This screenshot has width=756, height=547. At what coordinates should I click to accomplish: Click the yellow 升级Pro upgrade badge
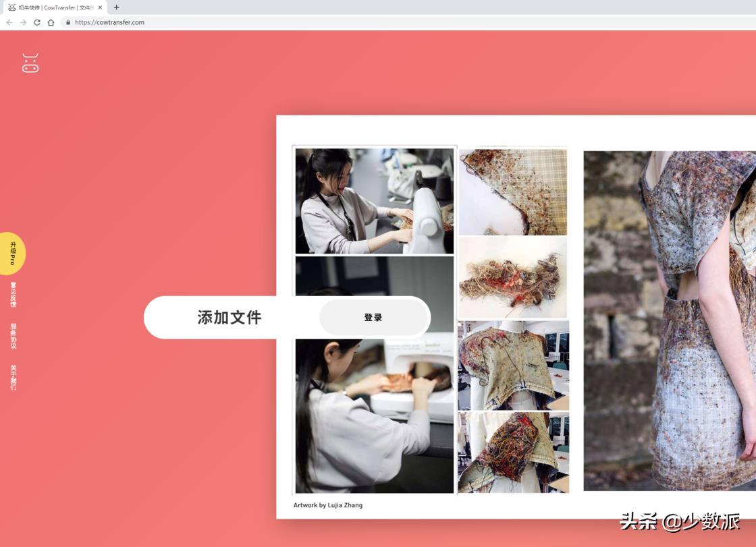(x=12, y=254)
